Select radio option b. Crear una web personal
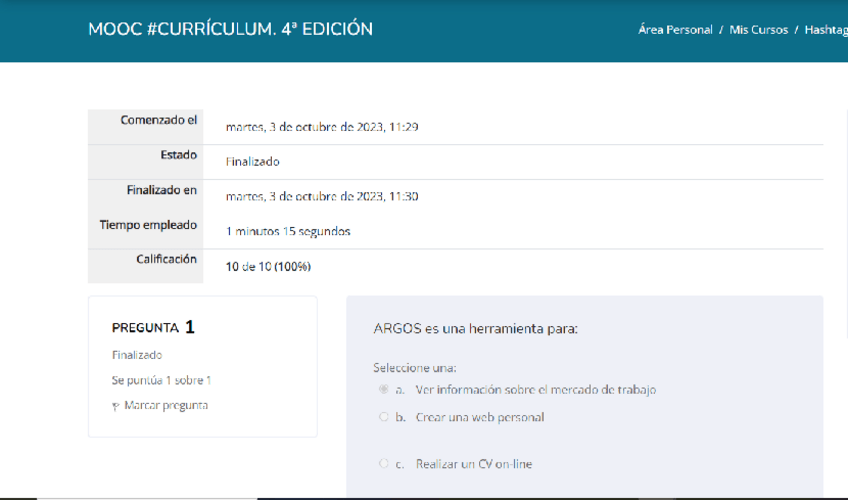848x500 pixels. pyautogui.click(x=383, y=417)
